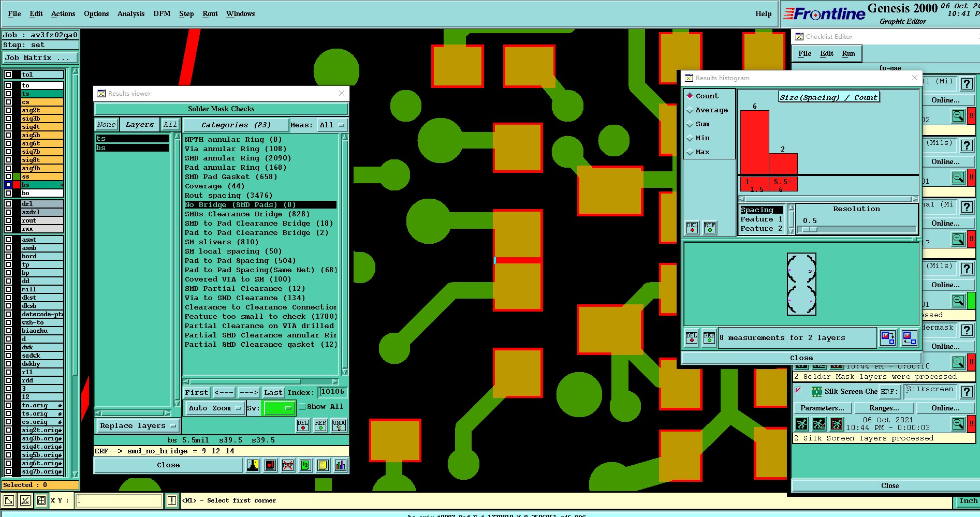Click the red-and-black icon beside Results viewer Close
This screenshot has height=517, width=980.
[270, 465]
